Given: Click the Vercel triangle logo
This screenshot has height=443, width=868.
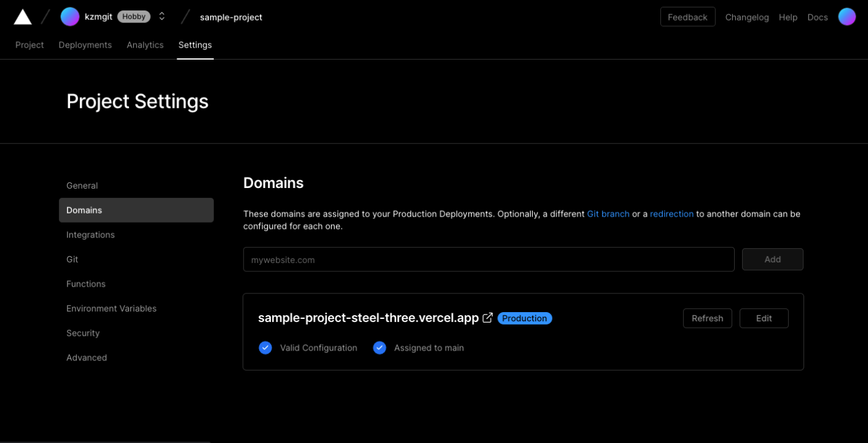Looking at the screenshot, I should 22,17.
